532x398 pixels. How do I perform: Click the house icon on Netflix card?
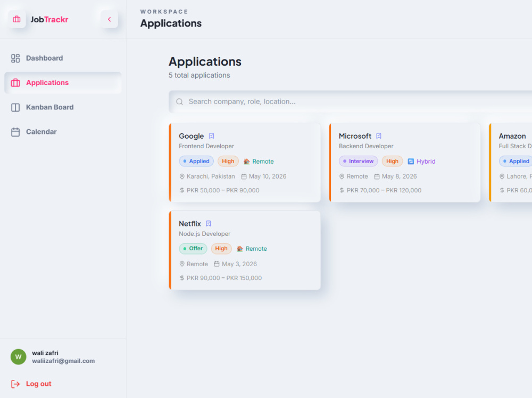coord(240,249)
